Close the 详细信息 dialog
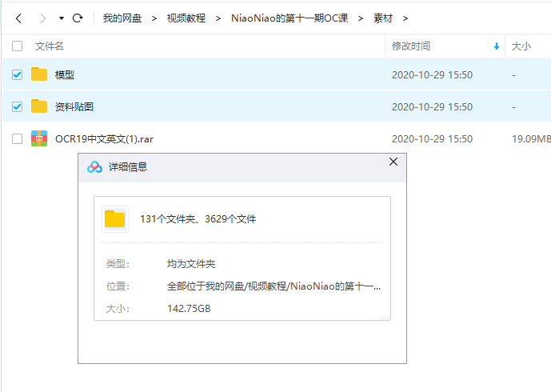 coord(393,162)
